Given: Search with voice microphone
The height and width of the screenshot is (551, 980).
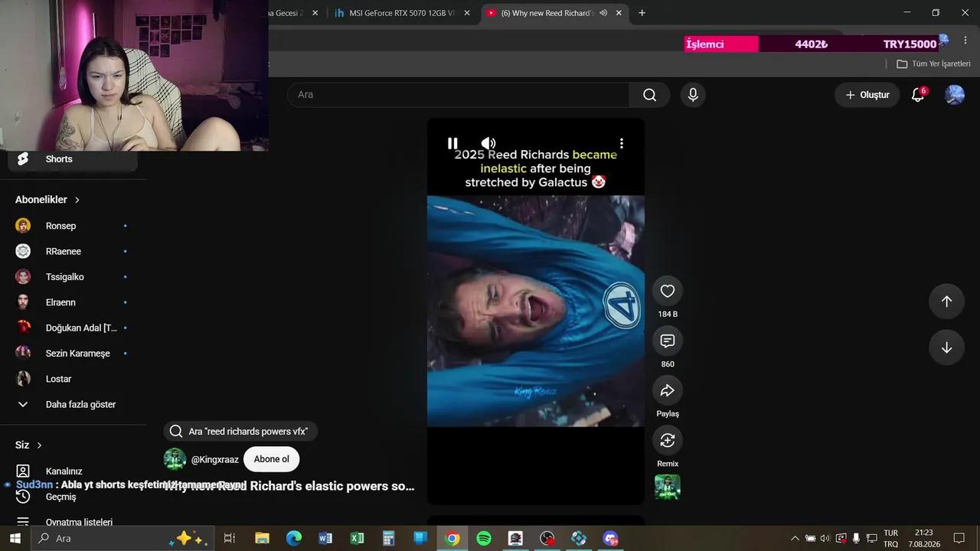Looking at the screenshot, I should pos(693,95).
